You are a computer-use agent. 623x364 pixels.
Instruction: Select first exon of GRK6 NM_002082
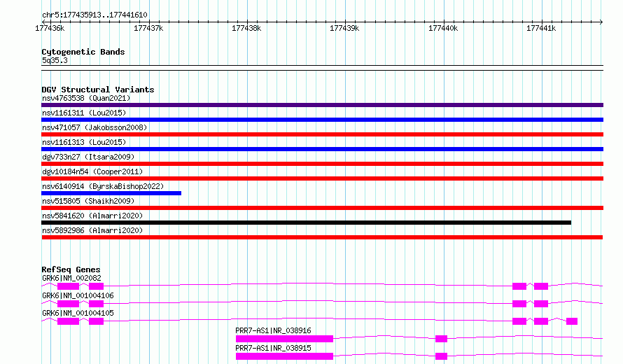(x=69, y=286)
